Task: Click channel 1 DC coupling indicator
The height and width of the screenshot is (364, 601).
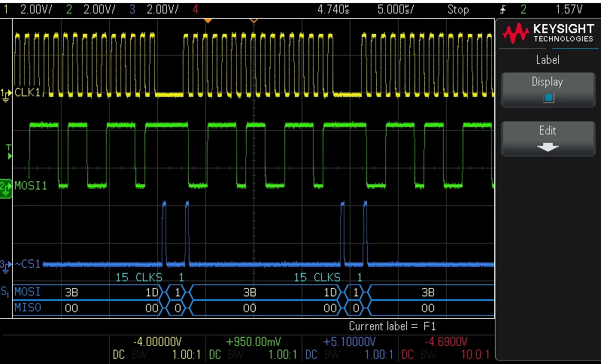Action: (119, 355)
